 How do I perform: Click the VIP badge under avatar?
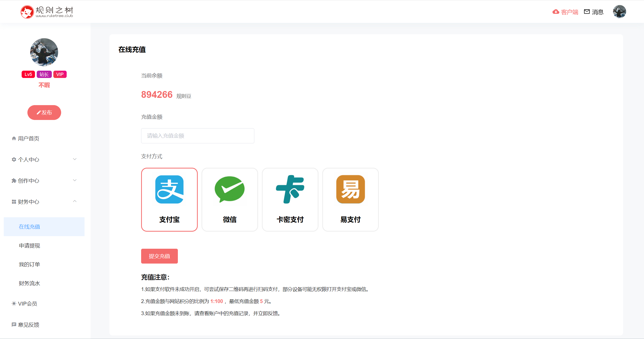[60, 74]
